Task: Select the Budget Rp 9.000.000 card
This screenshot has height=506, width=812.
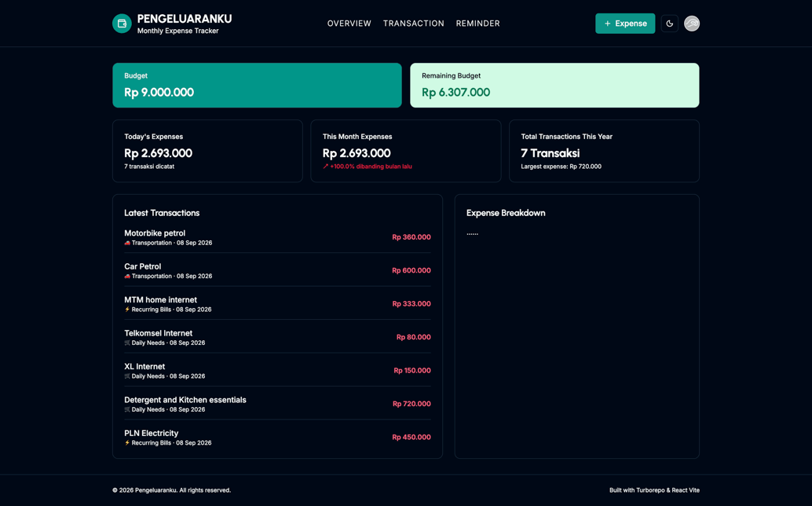Action: [257, 86]
